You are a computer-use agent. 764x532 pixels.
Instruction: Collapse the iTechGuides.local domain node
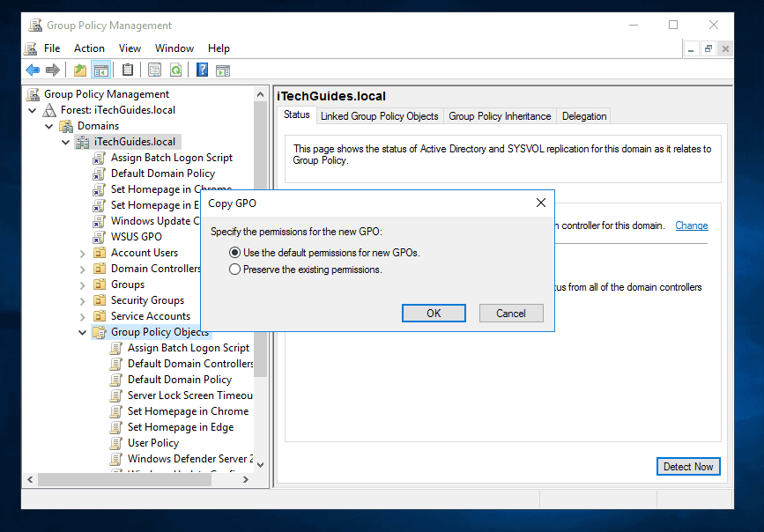coord(66,143)
